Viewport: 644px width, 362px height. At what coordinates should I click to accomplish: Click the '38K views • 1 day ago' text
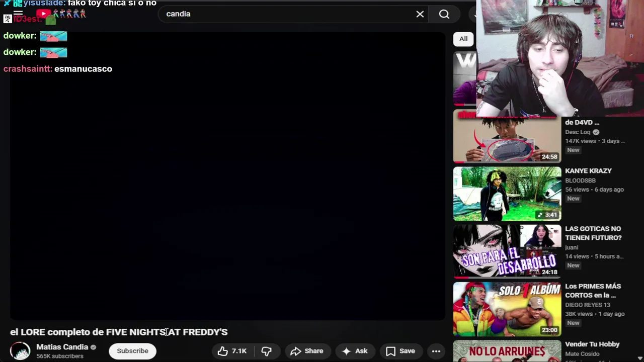click(x=595, y=314)
